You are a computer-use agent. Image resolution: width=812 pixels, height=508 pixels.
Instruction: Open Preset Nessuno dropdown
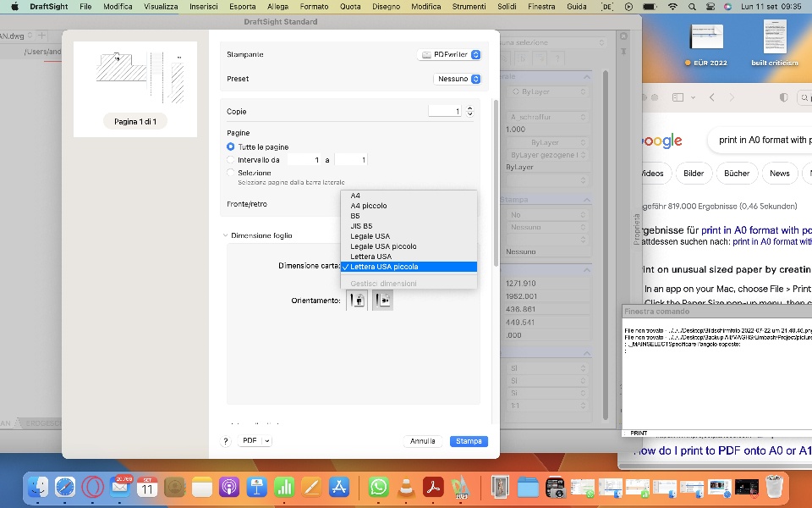coord(457,79)
